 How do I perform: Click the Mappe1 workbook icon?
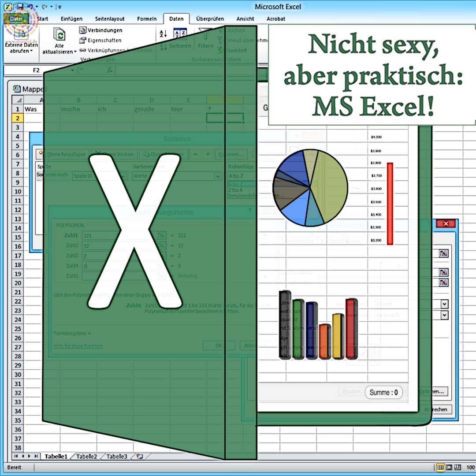(x=17, y=89)
